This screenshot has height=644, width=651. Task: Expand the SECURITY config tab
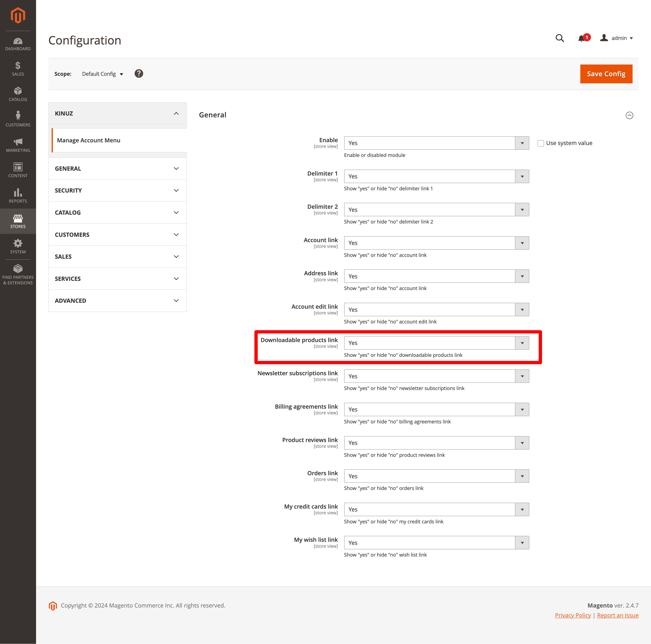pyautogui.click(x=117, y=190)
